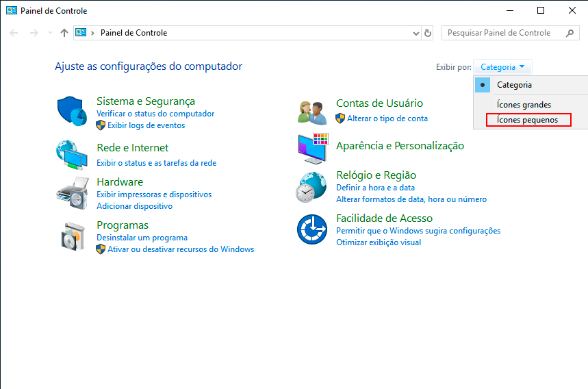Click Alterar o tipo de conta link

387,118
